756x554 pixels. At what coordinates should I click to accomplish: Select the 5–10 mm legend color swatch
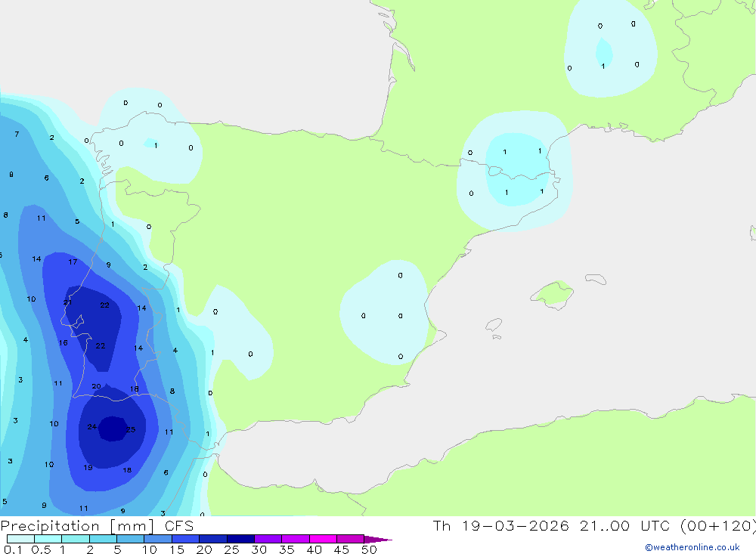(131, 539)
